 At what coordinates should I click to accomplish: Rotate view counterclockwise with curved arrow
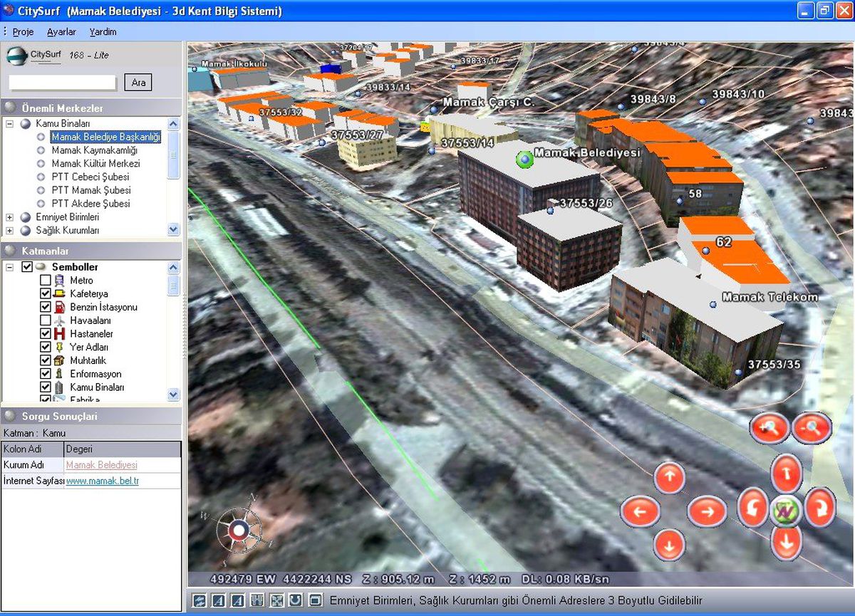click(x=753, y=506)
